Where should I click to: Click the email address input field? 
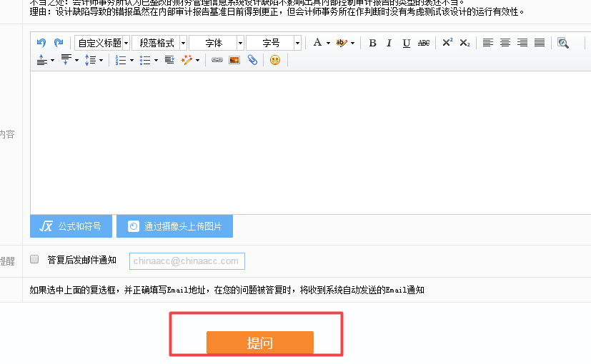click(187, 261)
